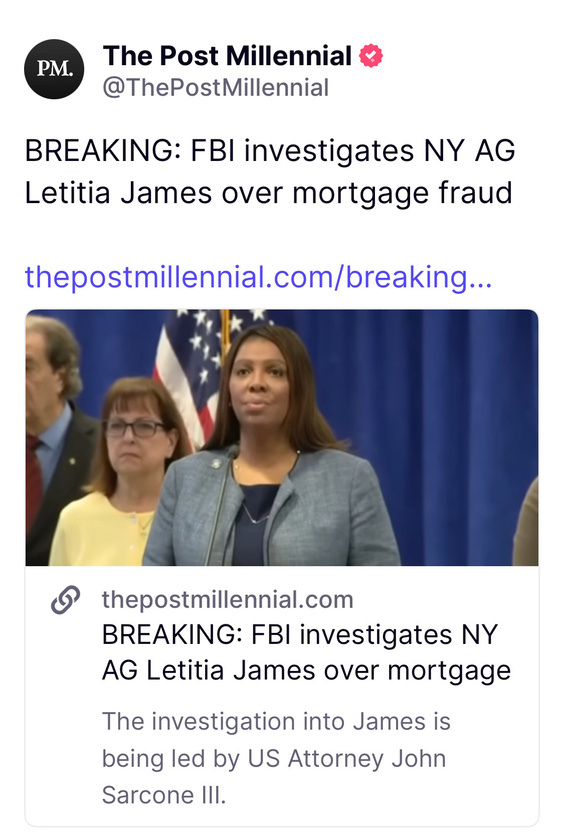Click the lapel pin on gray blazer
Image resolution: width=564 pixels, height=839 pixels.
pos(216,463)
